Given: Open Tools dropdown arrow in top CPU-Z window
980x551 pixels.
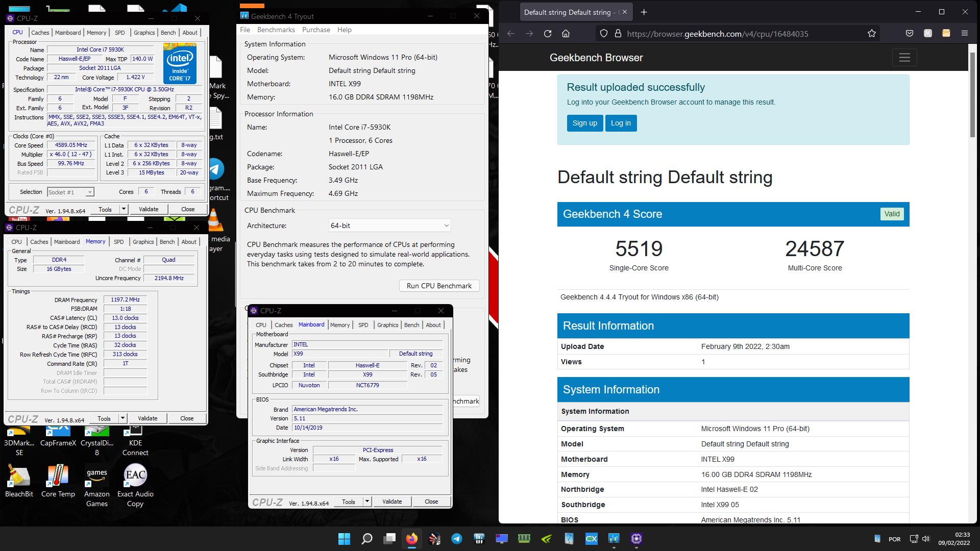Looking at the screenshot, I should point(123,209).
